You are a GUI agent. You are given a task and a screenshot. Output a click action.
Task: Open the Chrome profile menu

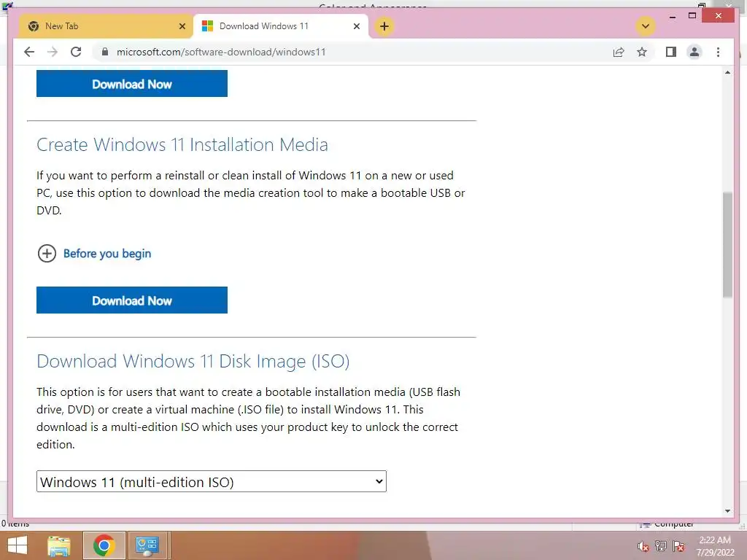click(x=694, y=52)
